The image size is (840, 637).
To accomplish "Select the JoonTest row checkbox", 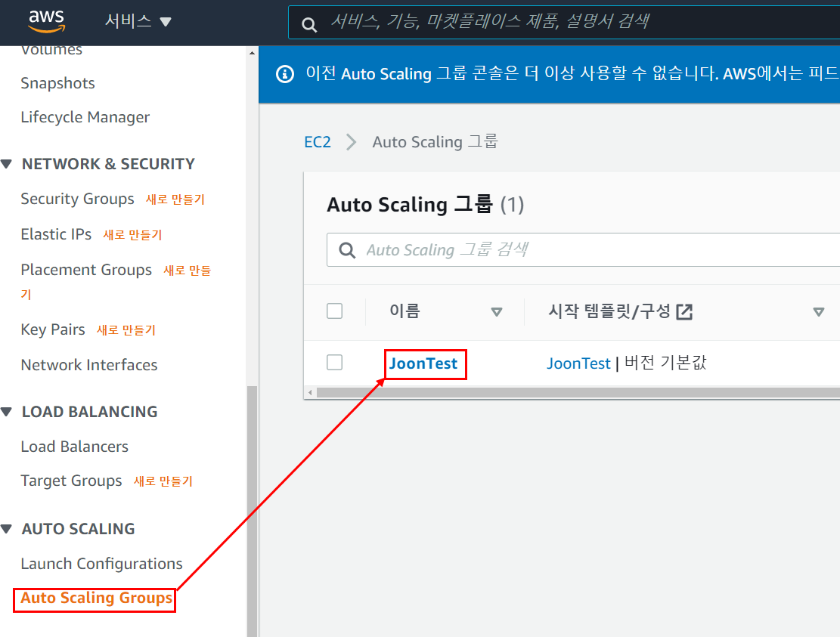I will pyautogui.click(x=335, y=363).
